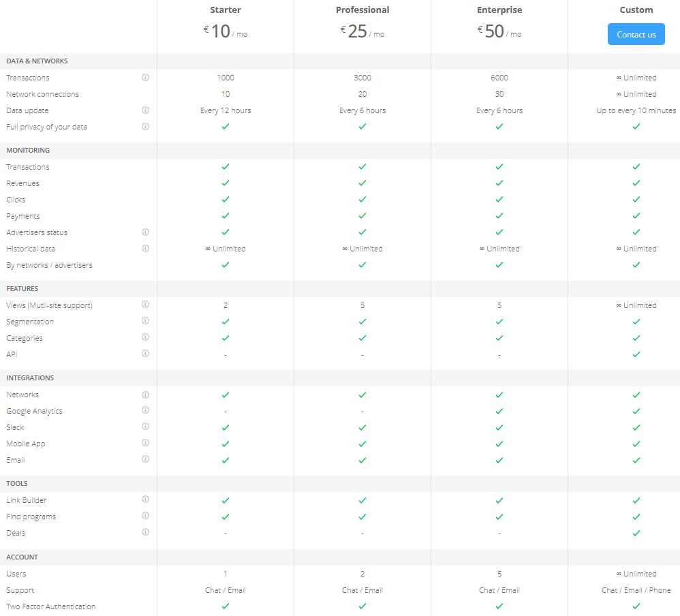Click Custom plan checkmark for API
Viewport: 680px width, 616px height.
click(636, 354)
